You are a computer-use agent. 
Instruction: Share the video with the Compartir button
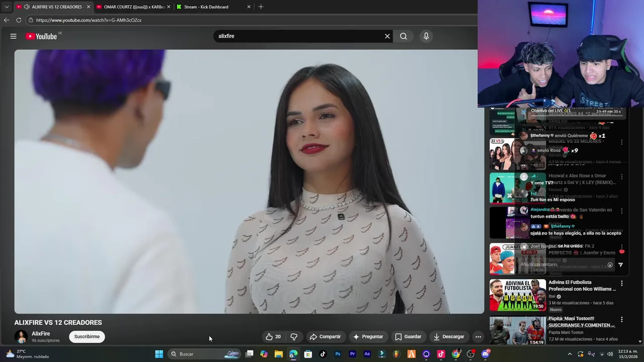(x=325, y=337)
